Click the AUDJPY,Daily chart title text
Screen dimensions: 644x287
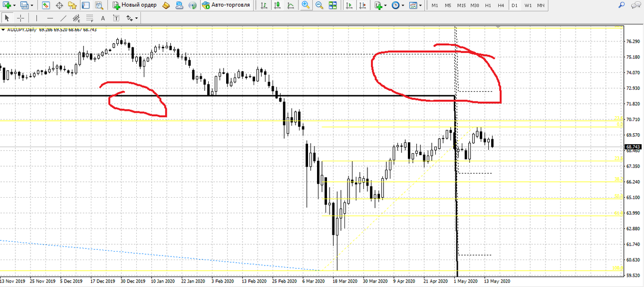click(x=21, y=29)
